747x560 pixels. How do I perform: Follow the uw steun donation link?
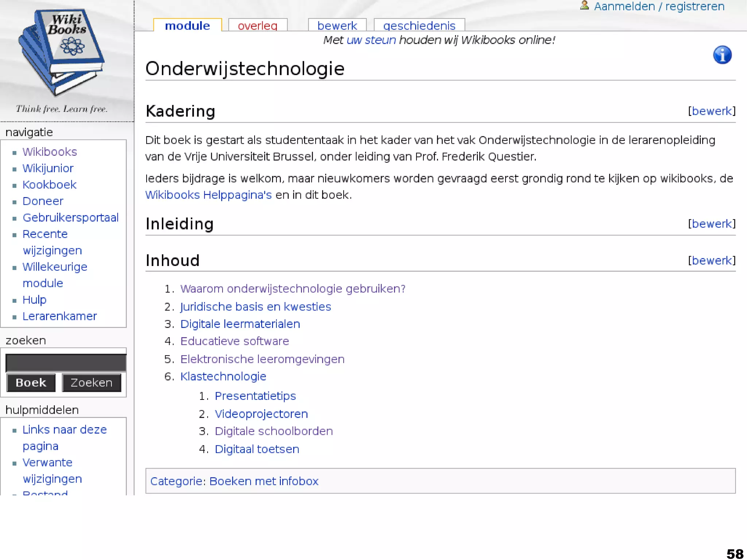click(371, 40)
